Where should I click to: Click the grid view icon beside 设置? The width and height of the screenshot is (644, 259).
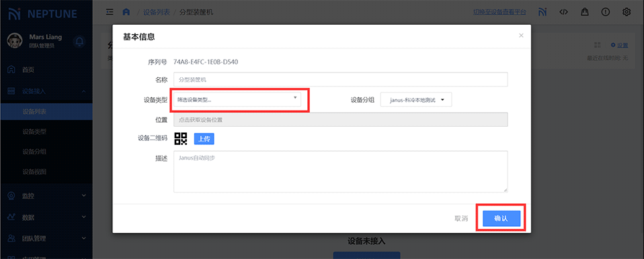(598, 45)
